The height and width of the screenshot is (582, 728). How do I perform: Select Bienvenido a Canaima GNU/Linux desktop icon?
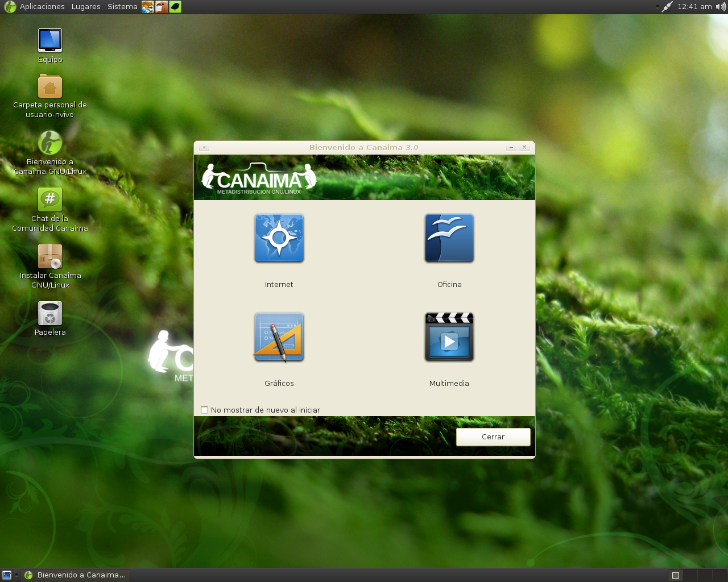[x=50, y=143]
